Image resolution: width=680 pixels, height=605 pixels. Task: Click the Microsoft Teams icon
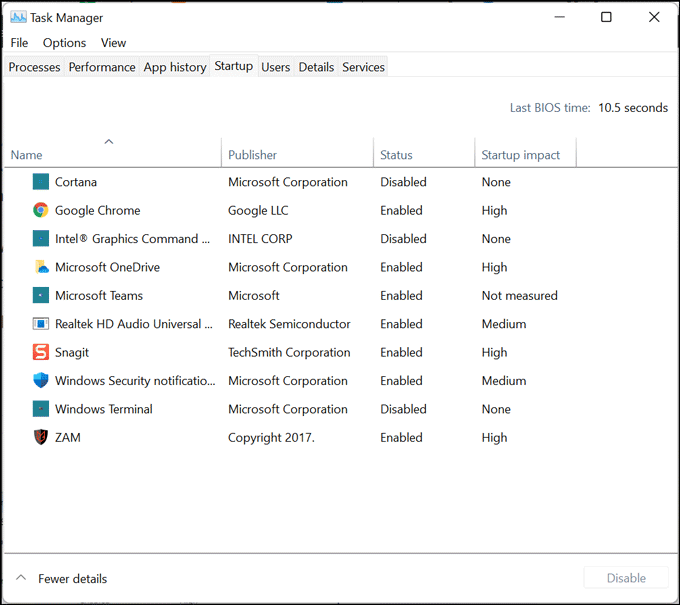[x=41, y=295]
